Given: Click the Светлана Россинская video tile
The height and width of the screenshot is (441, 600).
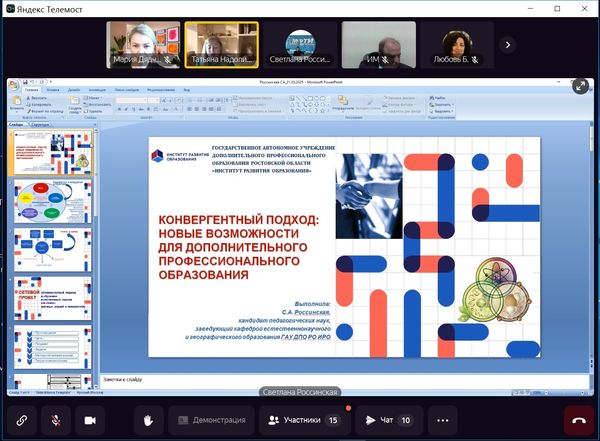Looking at the screenshot, I should coord(299,45).
